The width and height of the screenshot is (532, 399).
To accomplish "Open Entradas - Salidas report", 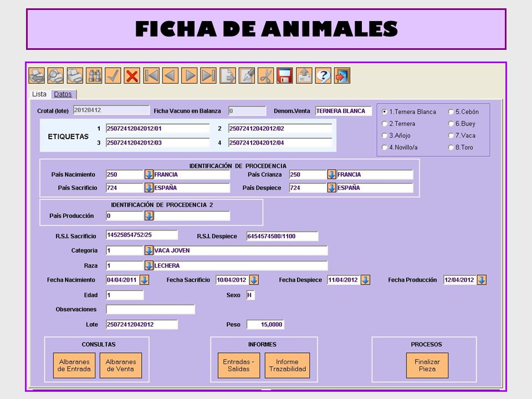I will [238, 365].
